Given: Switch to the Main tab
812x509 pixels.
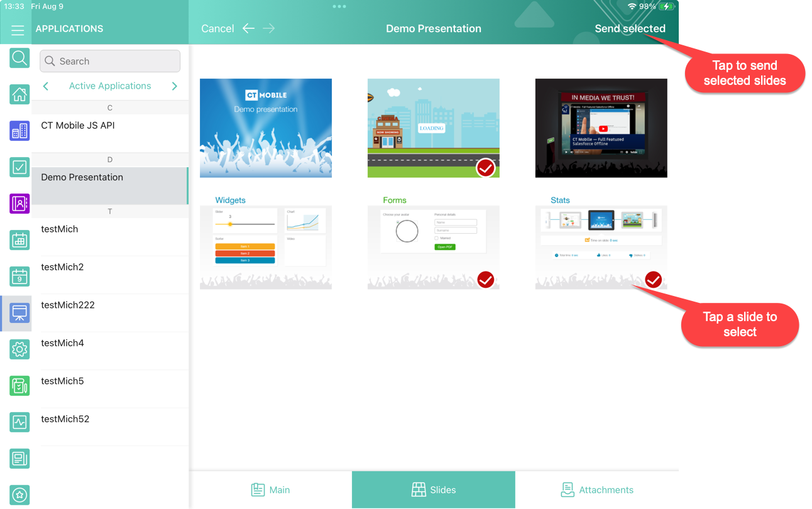Looking at the screenshot, I should (x=270, y=490).
